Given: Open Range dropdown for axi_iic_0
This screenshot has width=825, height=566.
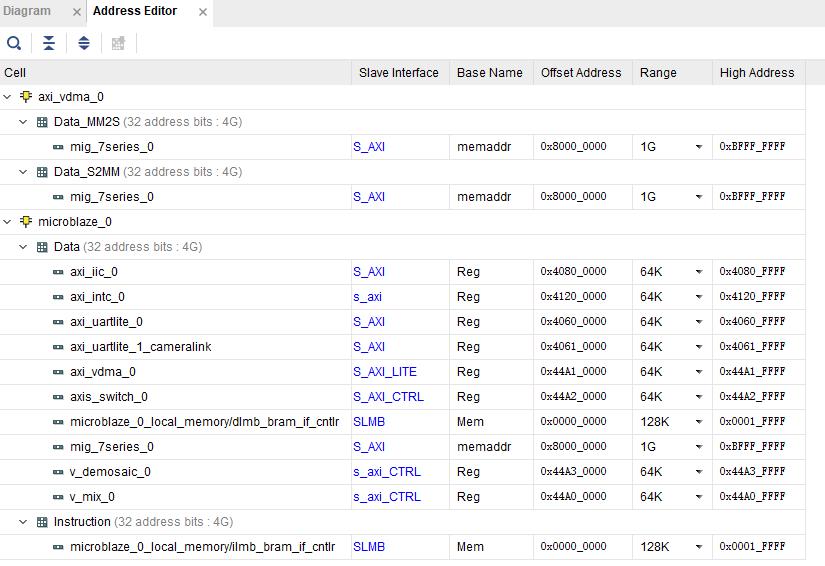Looking at the screenshot, I should (x=699, y=272).
